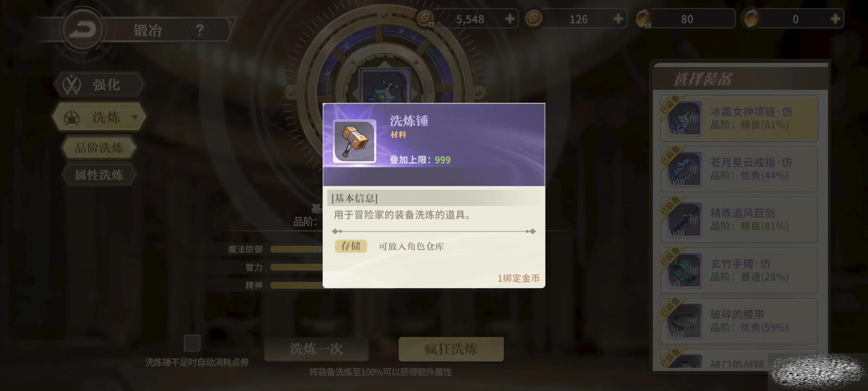Select 玄竹手镯·仿 in the equipment list

pos(739,270)
